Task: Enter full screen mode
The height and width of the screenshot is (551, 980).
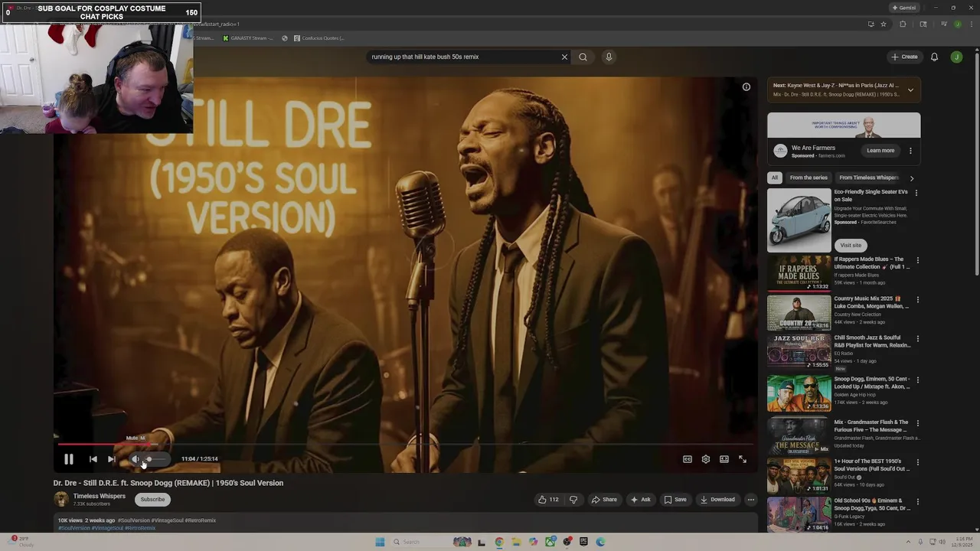Action: [x=743, y=459]
